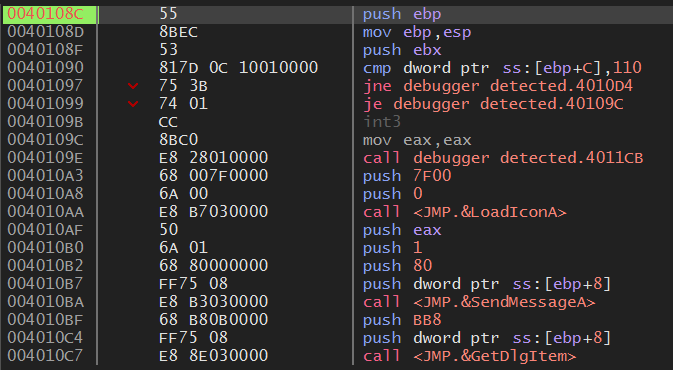Select address 0040109E
The height and width of the screenshot is (370, 673).
click(45, 158)
